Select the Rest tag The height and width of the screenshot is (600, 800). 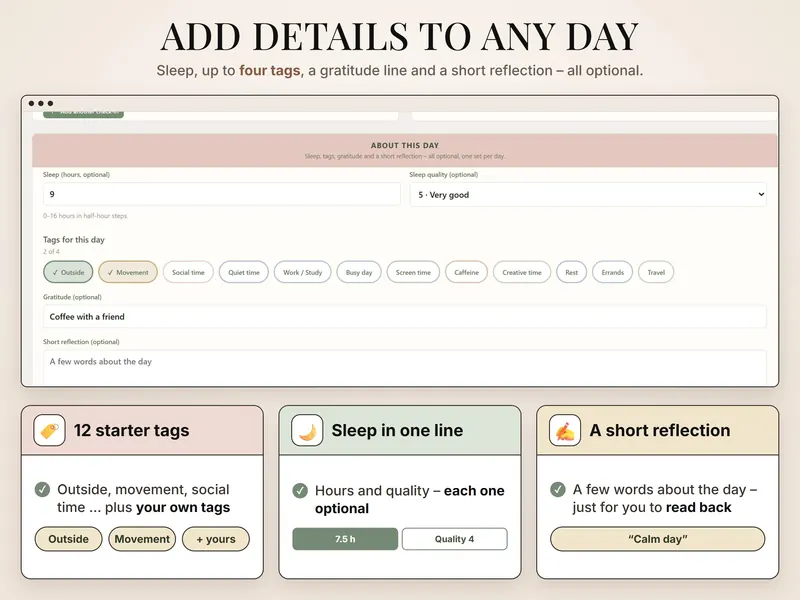click(x=571, y=272)
